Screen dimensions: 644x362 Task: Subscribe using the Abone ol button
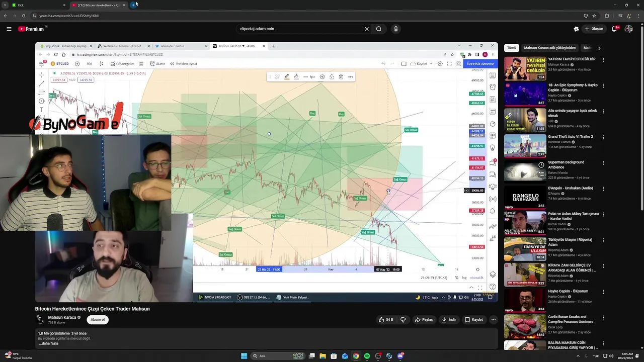tap(98, 320)
